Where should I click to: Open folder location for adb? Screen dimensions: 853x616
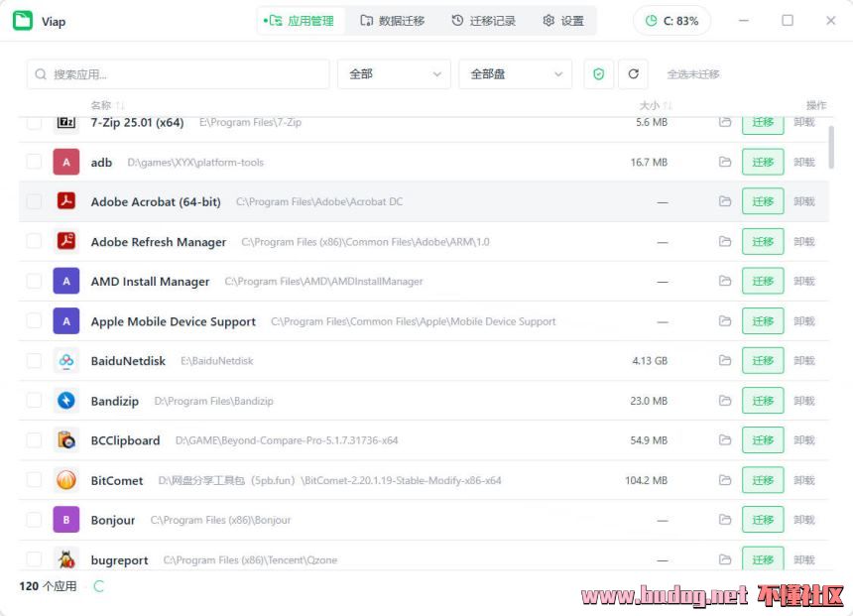(x=725, y=162)
